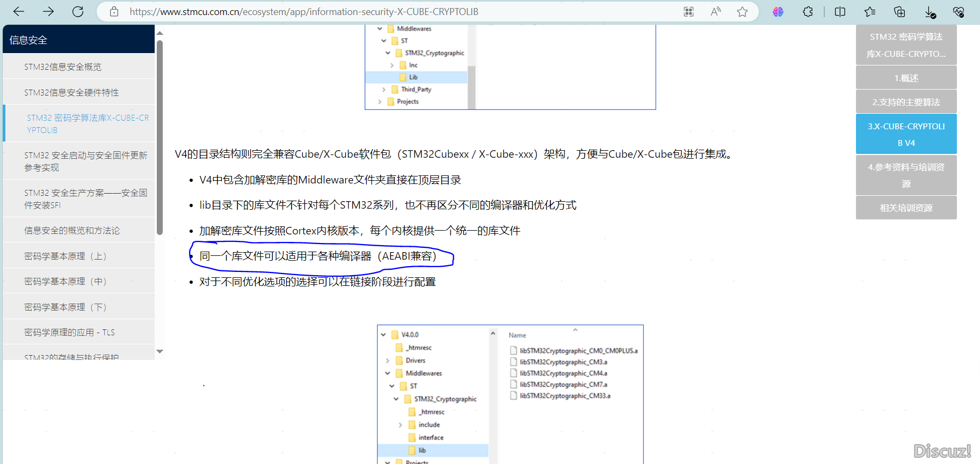Select file libSTM32Cryptographic_CM7.a
980x464 pixels.
[x=559, y=385]
